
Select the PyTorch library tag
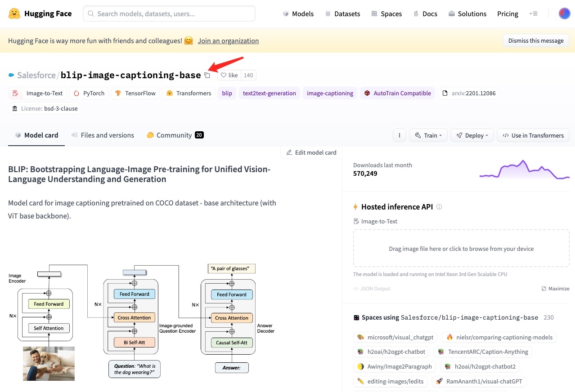tap(89, 93)
